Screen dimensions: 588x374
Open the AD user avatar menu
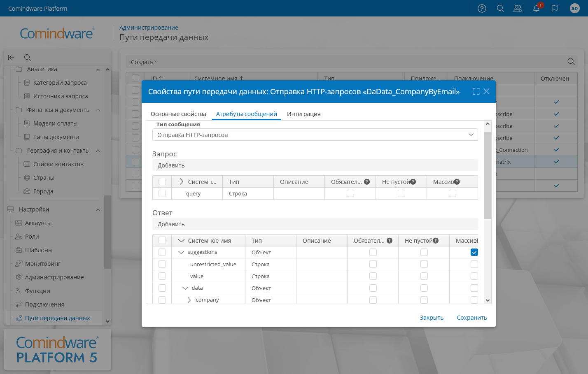[x=574, y=8]
